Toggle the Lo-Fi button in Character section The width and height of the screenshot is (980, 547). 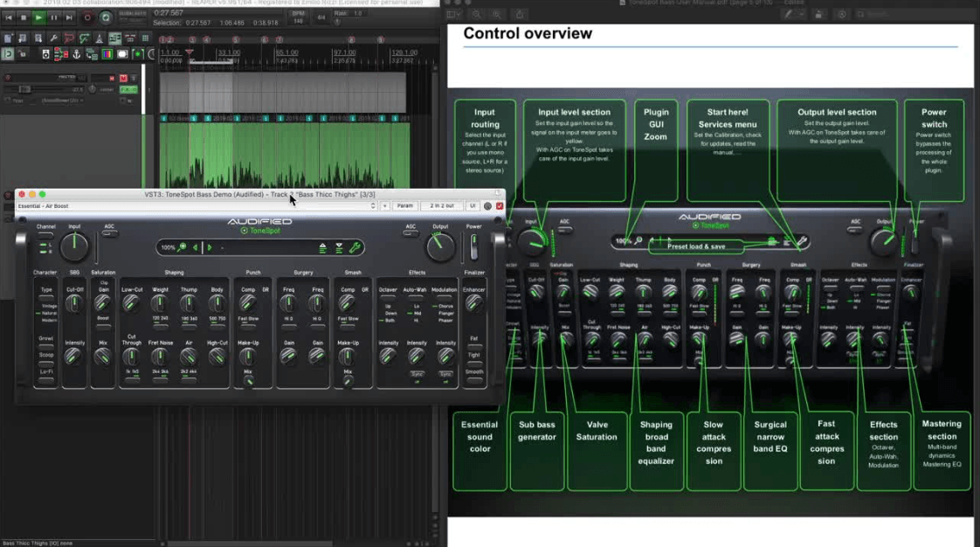click(46, 379)
